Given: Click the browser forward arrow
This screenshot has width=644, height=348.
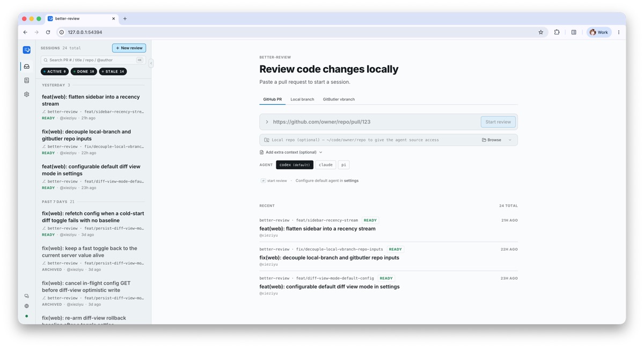Looking at the screenshot, I should 36,32.
